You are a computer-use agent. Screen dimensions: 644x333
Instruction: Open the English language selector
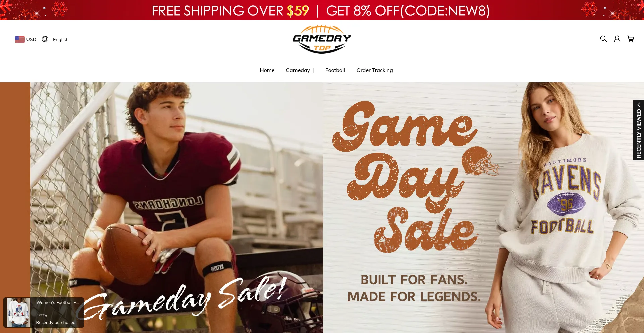coord(55,39)
